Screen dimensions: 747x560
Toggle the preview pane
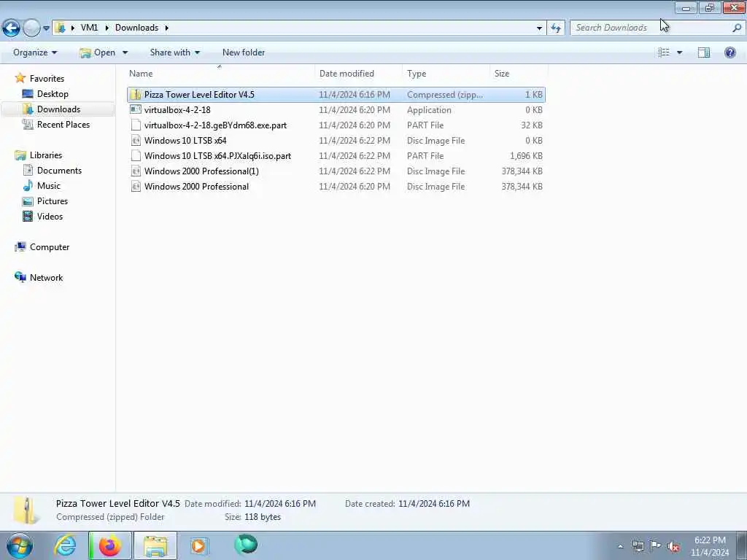704,52
